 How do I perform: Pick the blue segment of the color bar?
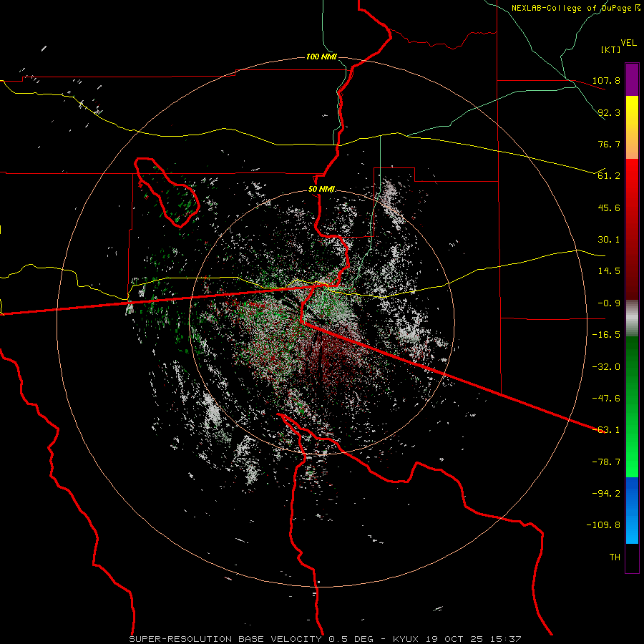pos(632,510)
